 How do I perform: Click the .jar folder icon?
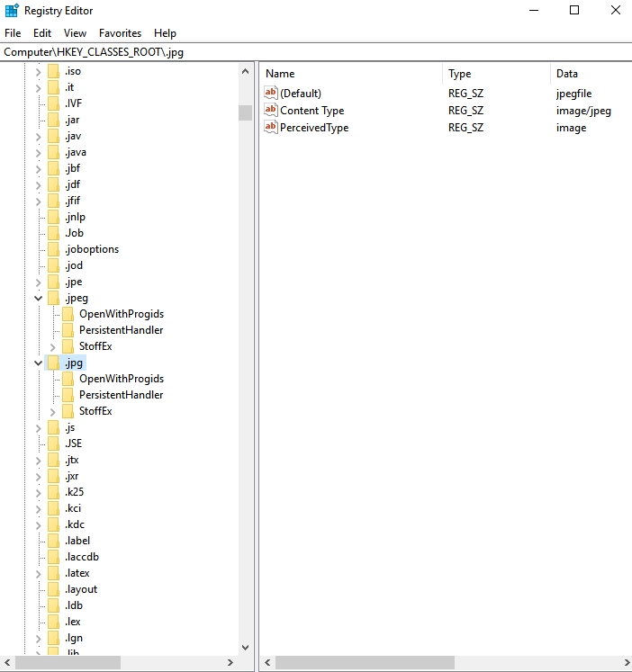(x=54, y=120)
